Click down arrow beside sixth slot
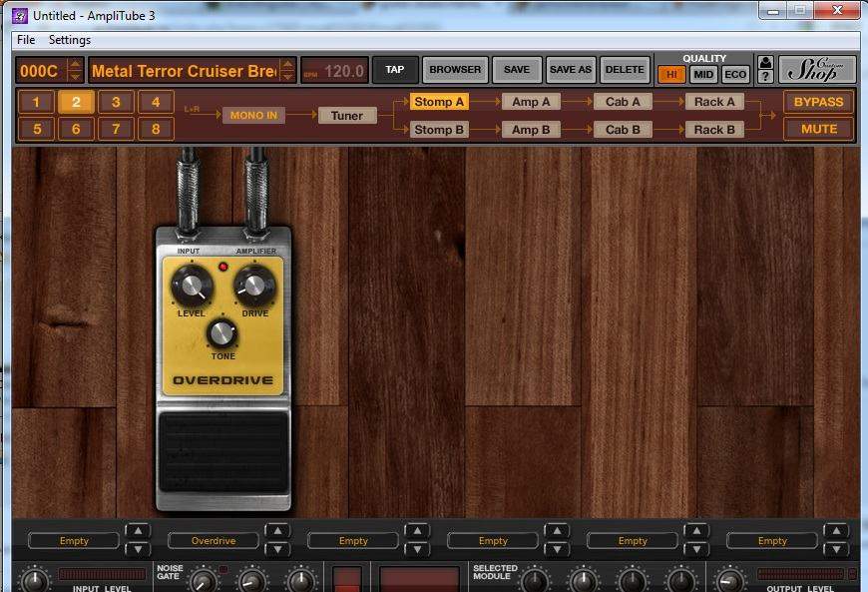The image size is (868, 592). pos(836,549)
